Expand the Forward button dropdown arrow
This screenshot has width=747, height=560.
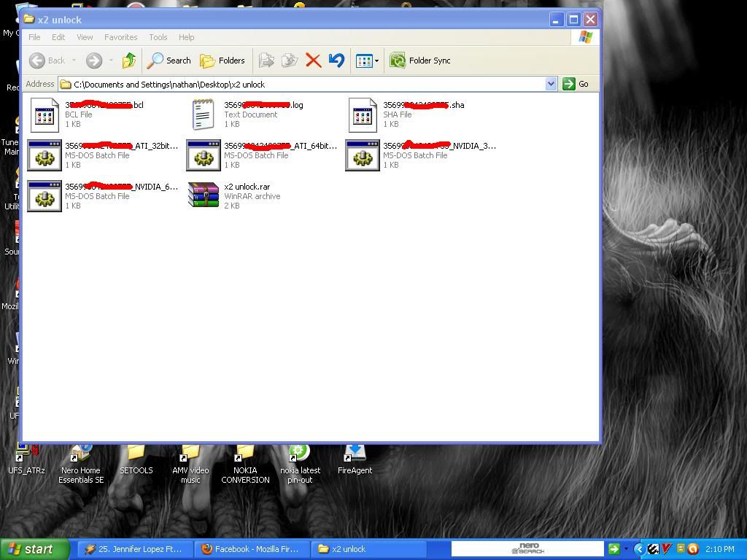click(111, 61)
